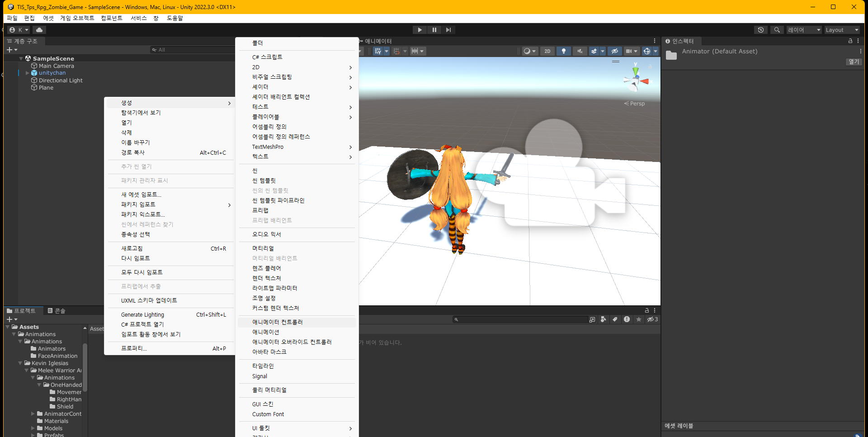Open the 도움말 menu
The height and width of the screenshot is (437, 868).
tap(175, 18)
